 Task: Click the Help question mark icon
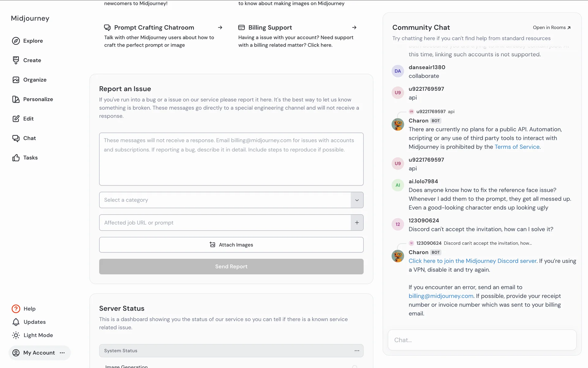16,309
